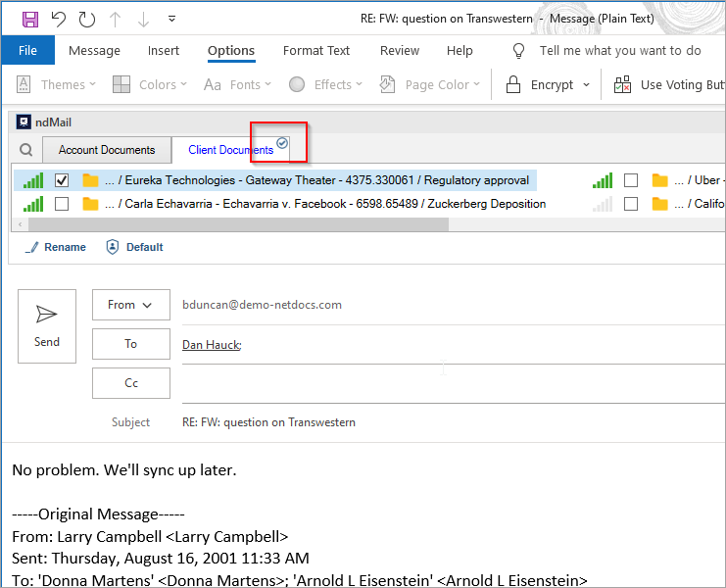
Task: Uncheck the Eureka Technologies folder checkbox
Action: [62, 180]
